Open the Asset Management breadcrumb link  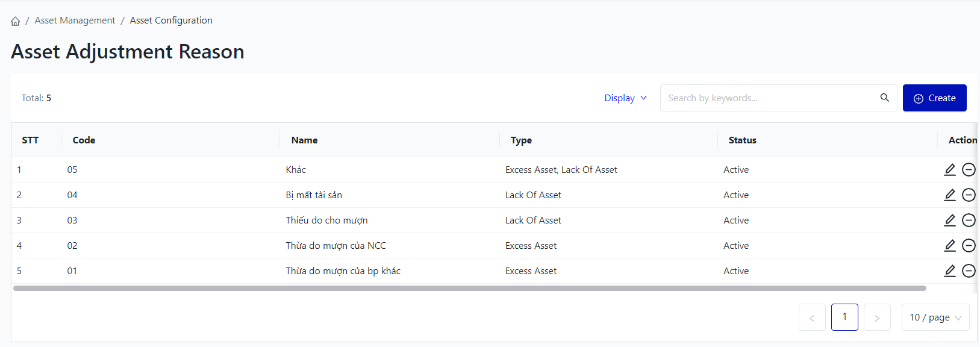pyautogui.click(x=75, y=20)
